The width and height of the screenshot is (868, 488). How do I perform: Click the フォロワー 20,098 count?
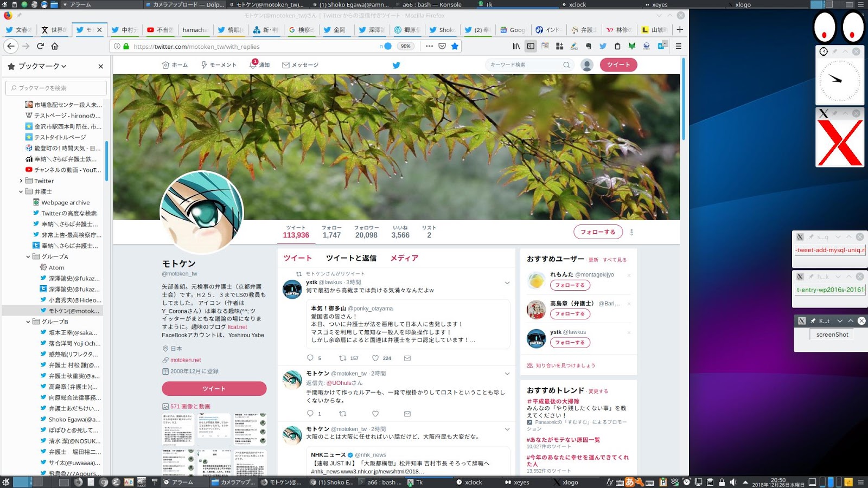[x=366, y=232]
